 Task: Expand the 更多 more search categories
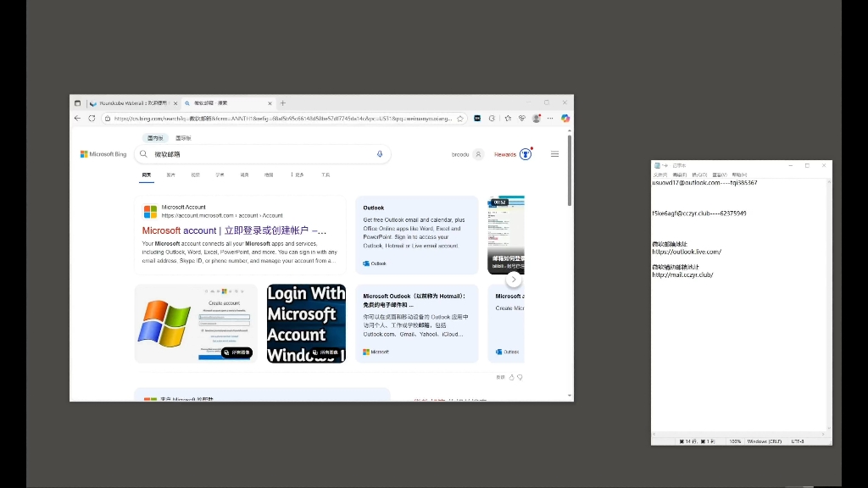(298, 175)
